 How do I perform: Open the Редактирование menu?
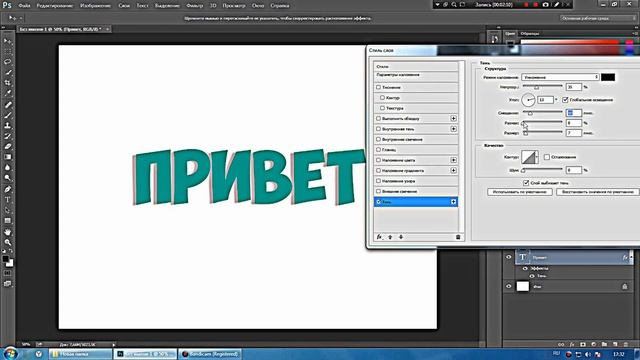[x=55, y=6]
